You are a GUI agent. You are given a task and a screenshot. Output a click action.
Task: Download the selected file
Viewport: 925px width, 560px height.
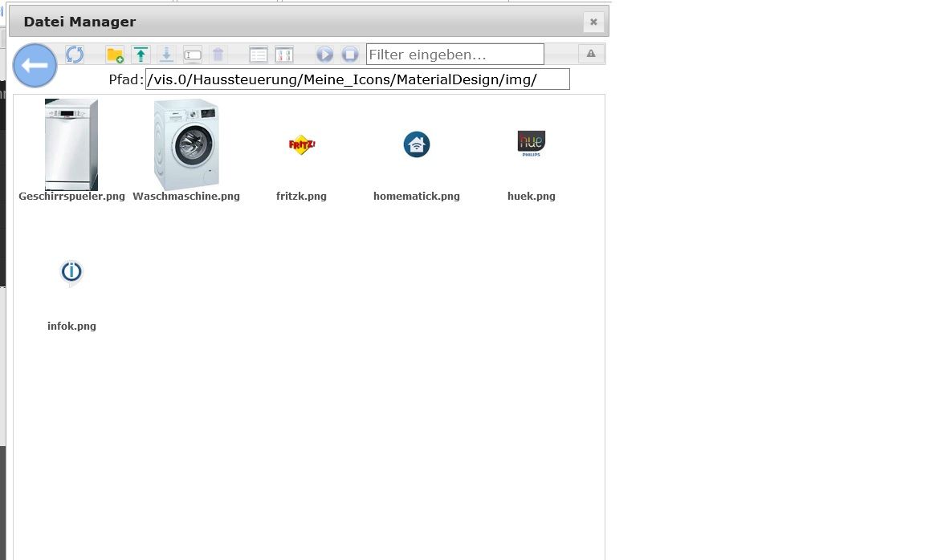166,55
